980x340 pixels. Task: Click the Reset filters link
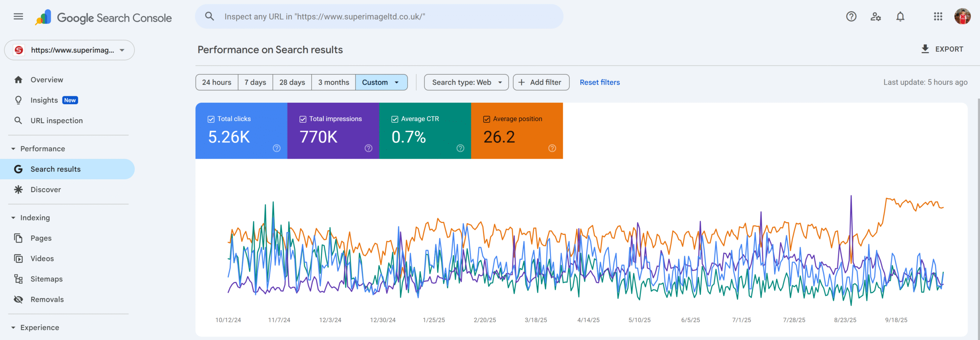click(x=599, y=82)
